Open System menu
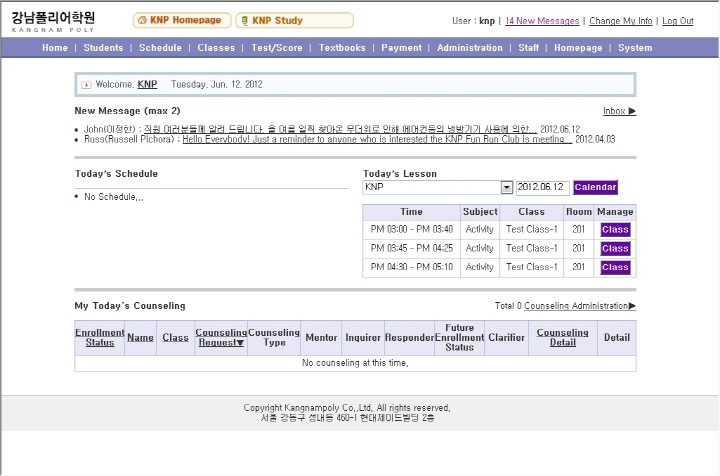The width and height of the screenshot is (720, 476). pos(635,48)
